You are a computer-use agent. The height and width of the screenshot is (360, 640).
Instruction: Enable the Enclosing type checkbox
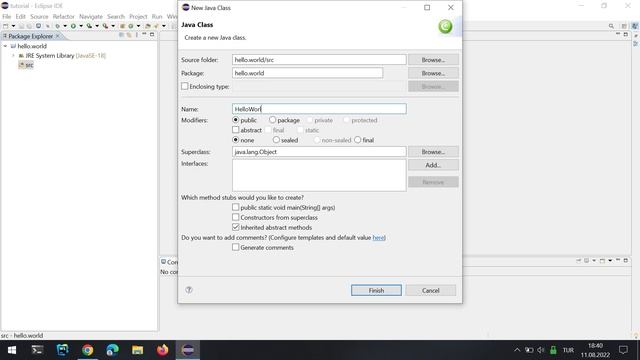185,87
